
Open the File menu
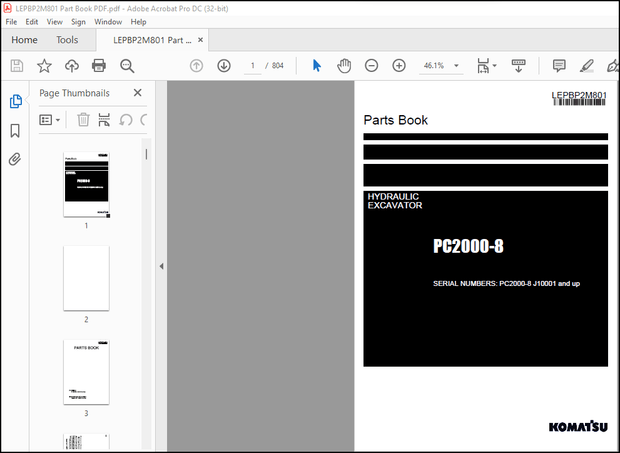[11, 22]
